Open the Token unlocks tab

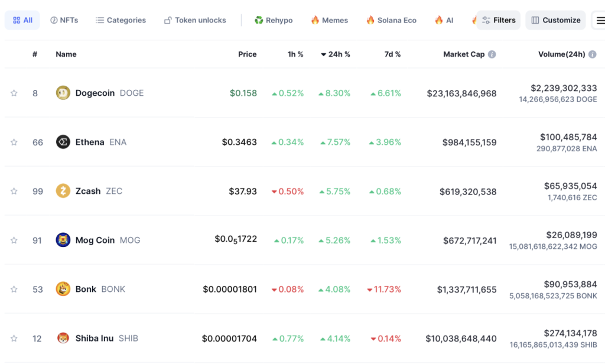tap(195, 20)
